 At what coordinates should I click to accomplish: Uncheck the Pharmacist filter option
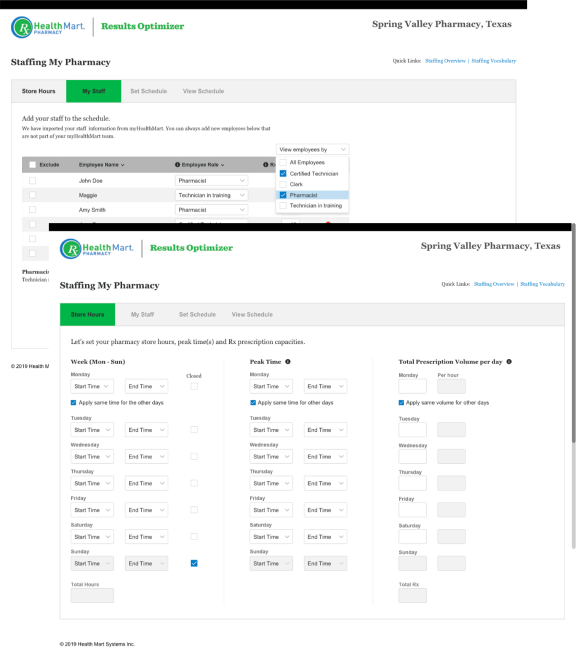(283, 195)
